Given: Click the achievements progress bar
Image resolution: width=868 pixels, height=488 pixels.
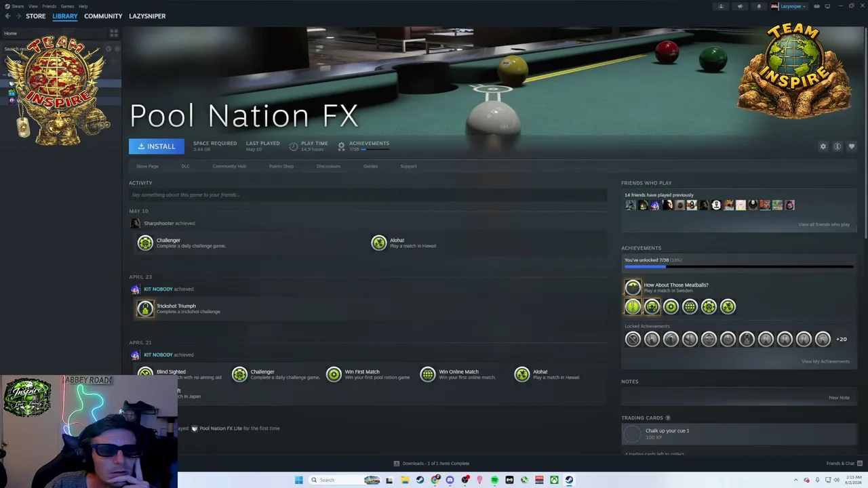Looking at the screenshot, I should point(738,267).
